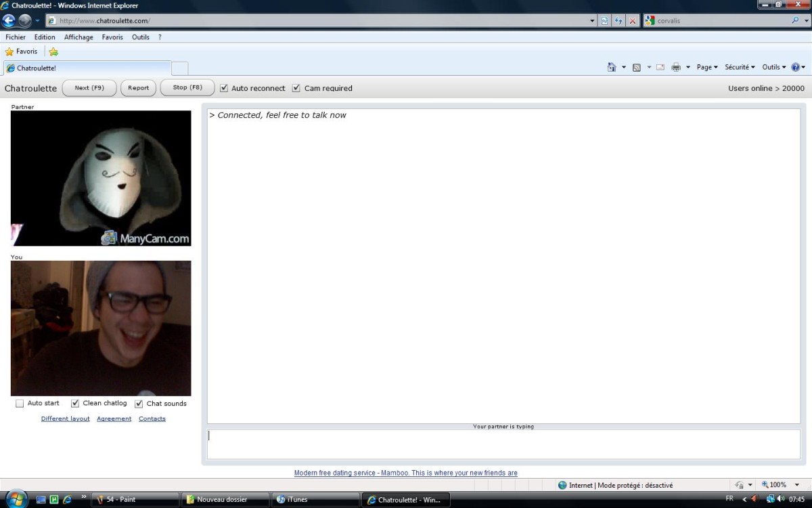The width and height of the screenshot is (812, 508).
Task: Expand the home page dropdown arrow
Action: (624, 67)
